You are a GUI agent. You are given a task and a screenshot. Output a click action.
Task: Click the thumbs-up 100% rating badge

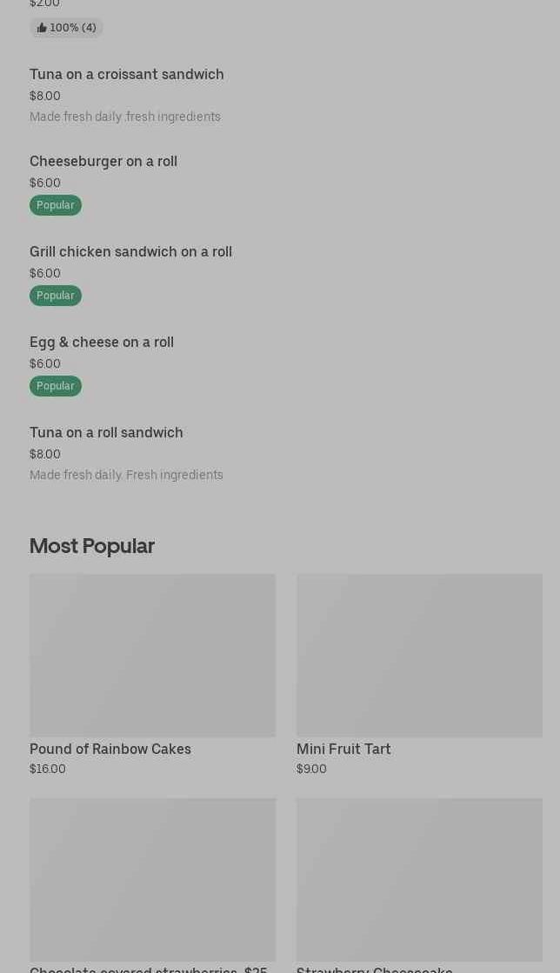(x=66, y=28)
